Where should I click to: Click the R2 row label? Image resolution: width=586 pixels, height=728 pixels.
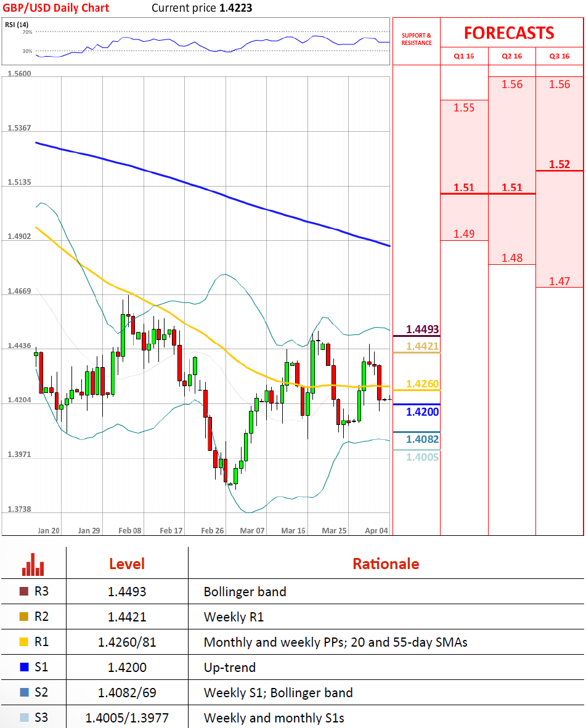click(41, 617)
